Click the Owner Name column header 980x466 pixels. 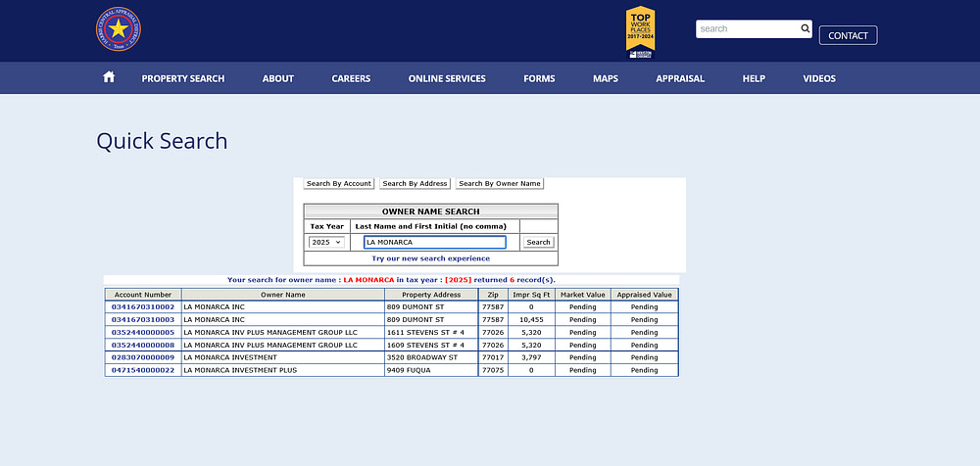283,295
